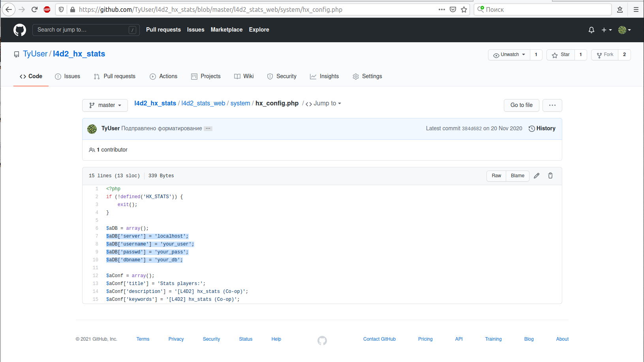Screen dimensions: 644x362
Task: Click the pencil icon to edit file
Action: point(537,176)
